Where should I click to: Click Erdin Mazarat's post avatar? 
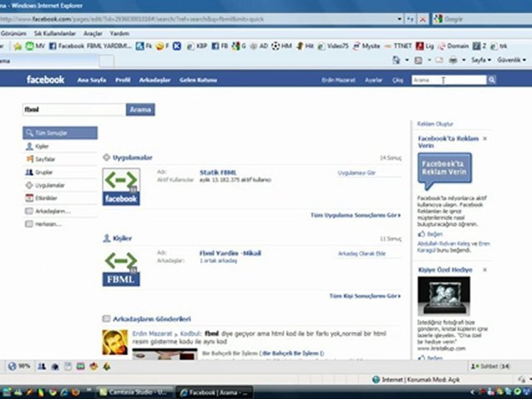pyautogui.click(x=115, y=342)
